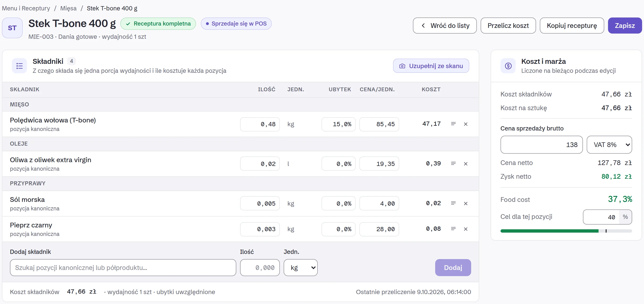Click the Składniki list icon
Screen dimensions: 644x304
19,66
